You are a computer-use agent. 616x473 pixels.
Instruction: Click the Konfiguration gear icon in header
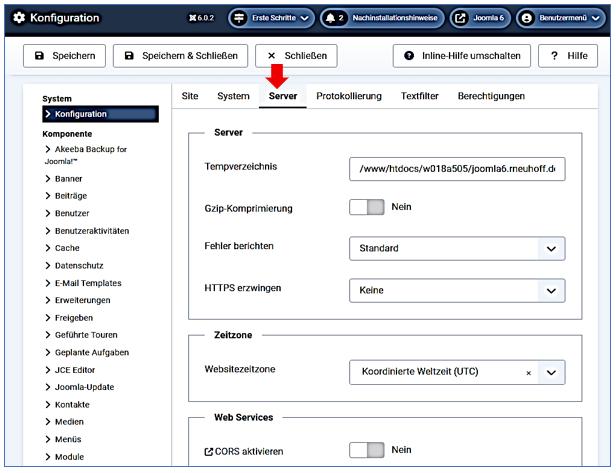(x=18, y=18)
